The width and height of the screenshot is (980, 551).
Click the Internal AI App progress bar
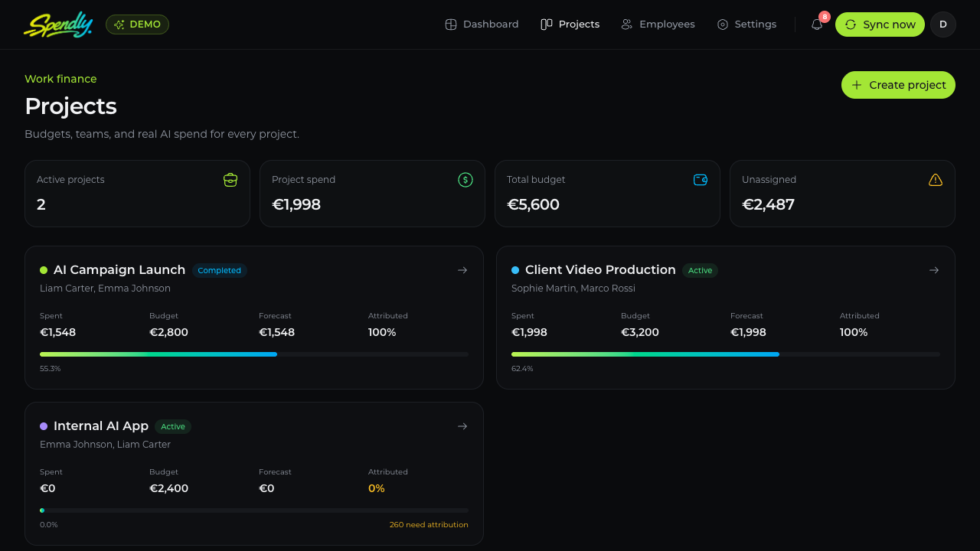click(254, 510)
